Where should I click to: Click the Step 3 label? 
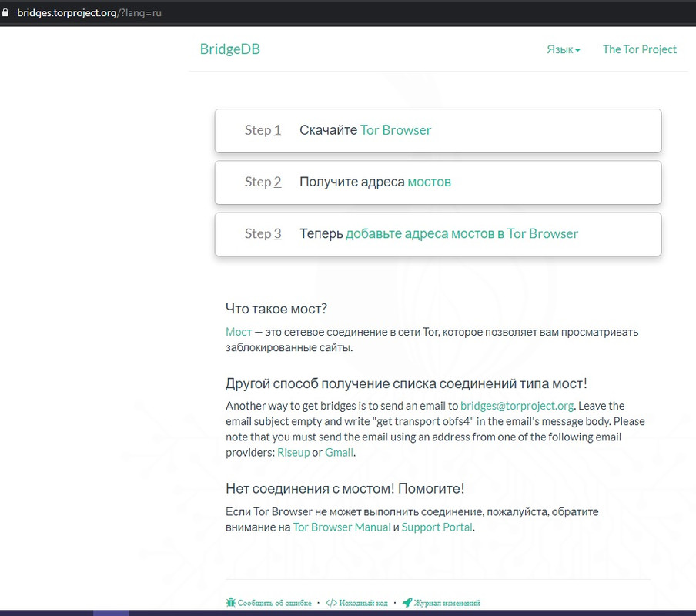click(263, 234)
